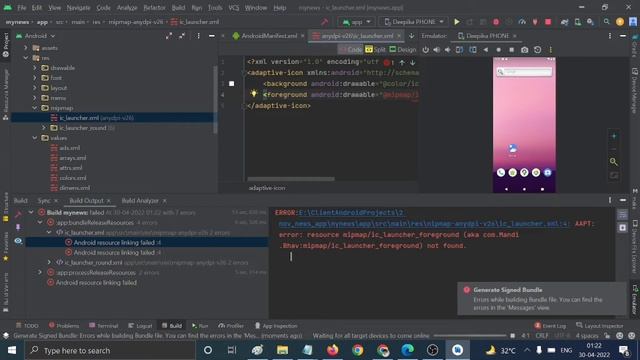Go to next highlighted error arrow down
The height and width of the screenshot is (360, 640).
point(413,62)
